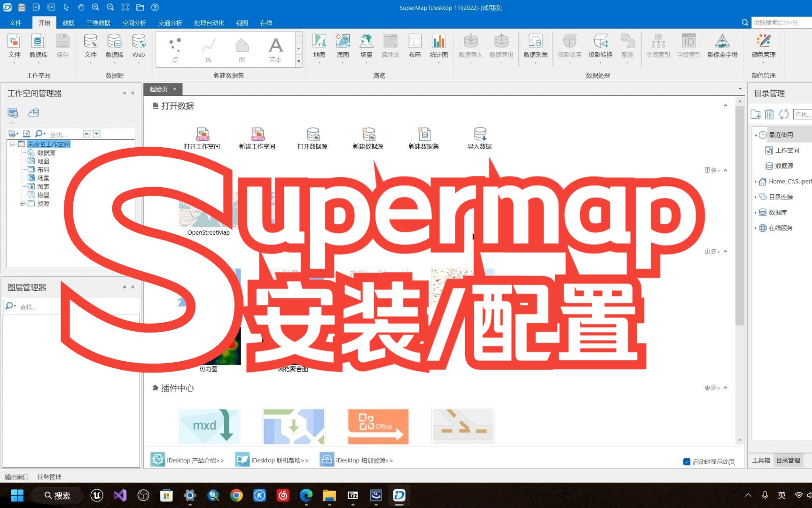Open the 输出窗口 panel tab
The width and height of the screenshot is (812, 508).
click(x=17, y=476)
